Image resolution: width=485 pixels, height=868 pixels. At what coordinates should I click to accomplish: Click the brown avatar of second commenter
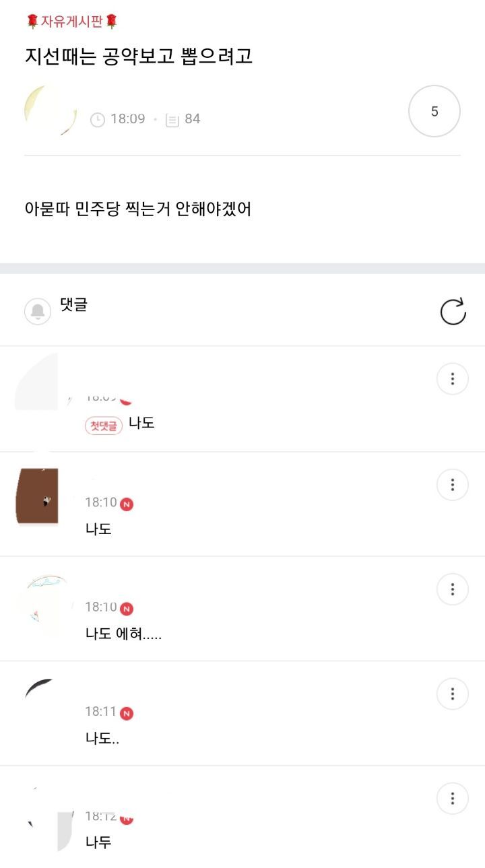click(37, 496)
